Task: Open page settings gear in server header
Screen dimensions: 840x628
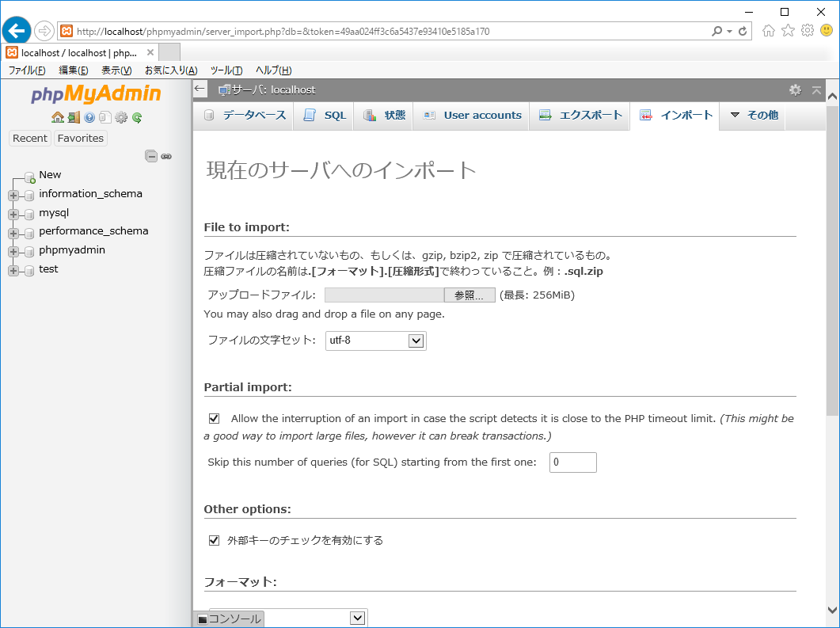Action: pos(795,90)
